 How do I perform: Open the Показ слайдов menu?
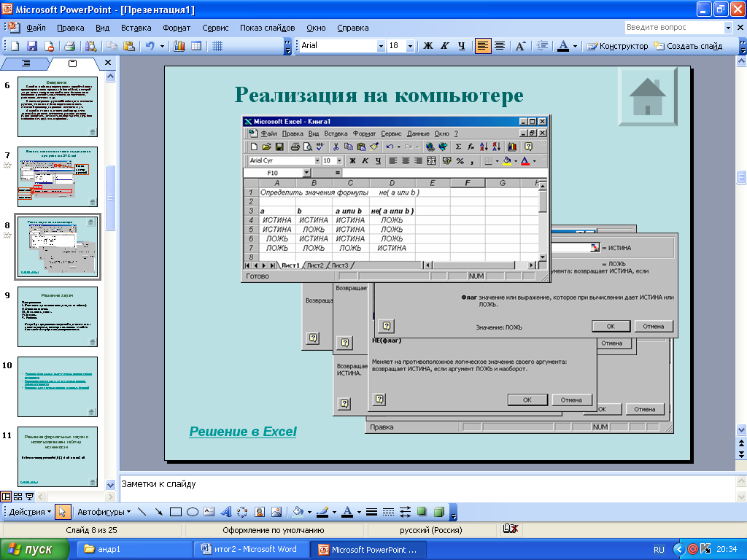point(267,28)
